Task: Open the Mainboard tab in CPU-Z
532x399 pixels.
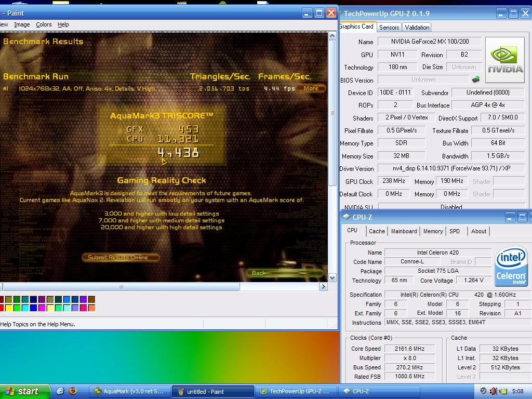Action: (404, 231)
